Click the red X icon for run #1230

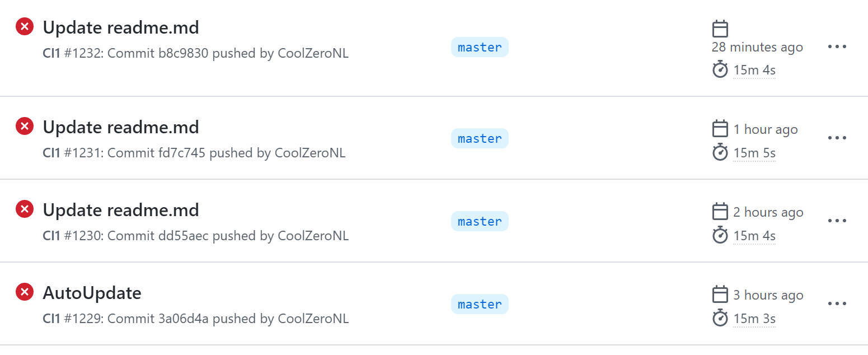[24, 209]
